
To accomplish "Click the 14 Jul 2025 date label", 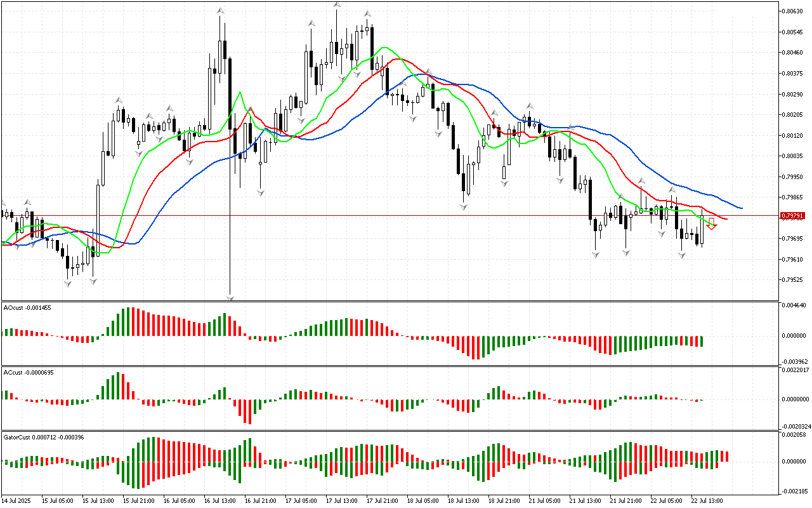I will click(x=15, y=500).
